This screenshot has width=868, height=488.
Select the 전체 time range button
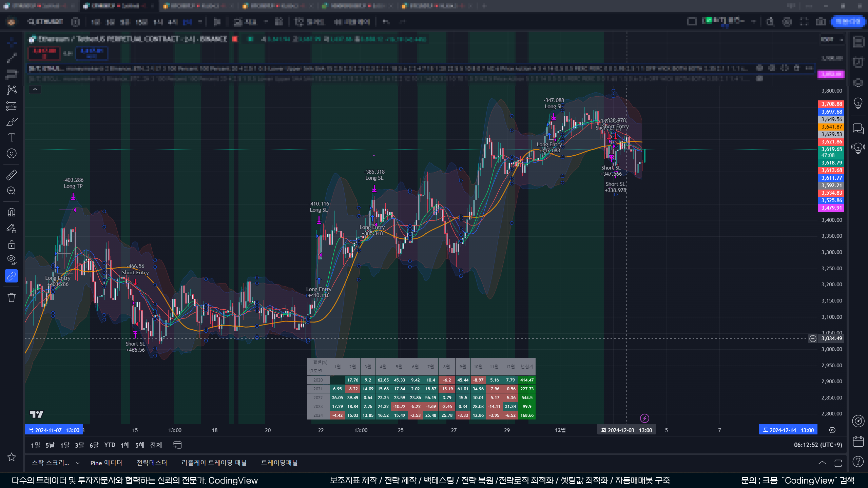[x=156, y=445]
